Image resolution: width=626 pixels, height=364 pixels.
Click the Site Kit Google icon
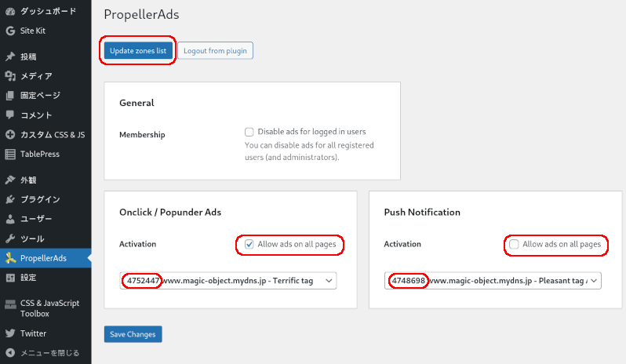click(x=10, y=31)
